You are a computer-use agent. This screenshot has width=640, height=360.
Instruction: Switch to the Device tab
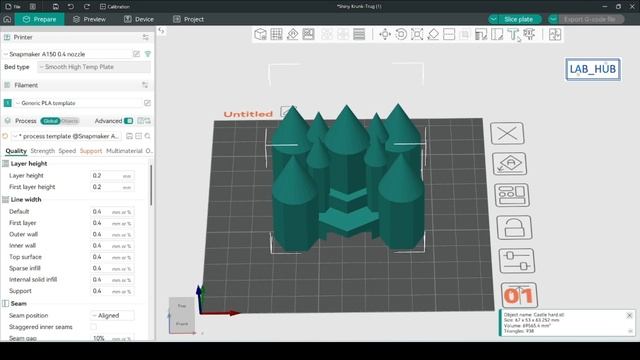pyautogui.click(x=139, y=19)
